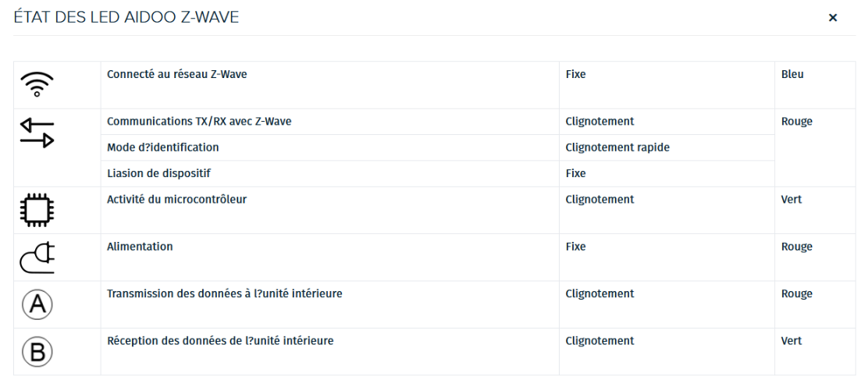The height and width of the screenshot is (380, 868).
Task: Click "Communications TX/RX avec Z-Wave" label
Action: (x=204, y=122)
